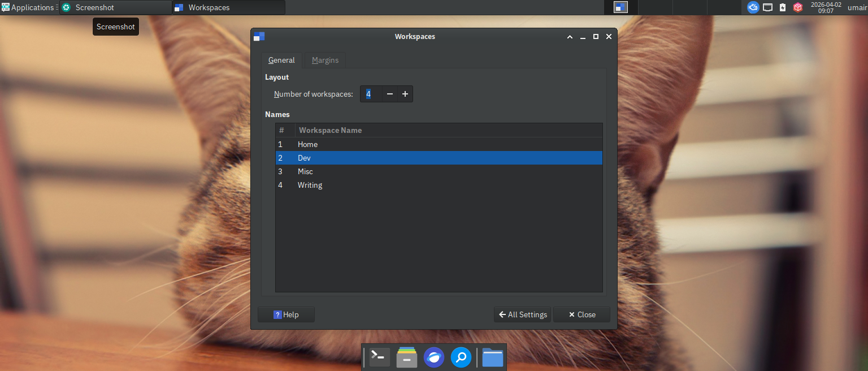Launch the file archive app in the dock
Image resolution: width=868 pixels, height=371 pixels.
(x=406, y=357)
